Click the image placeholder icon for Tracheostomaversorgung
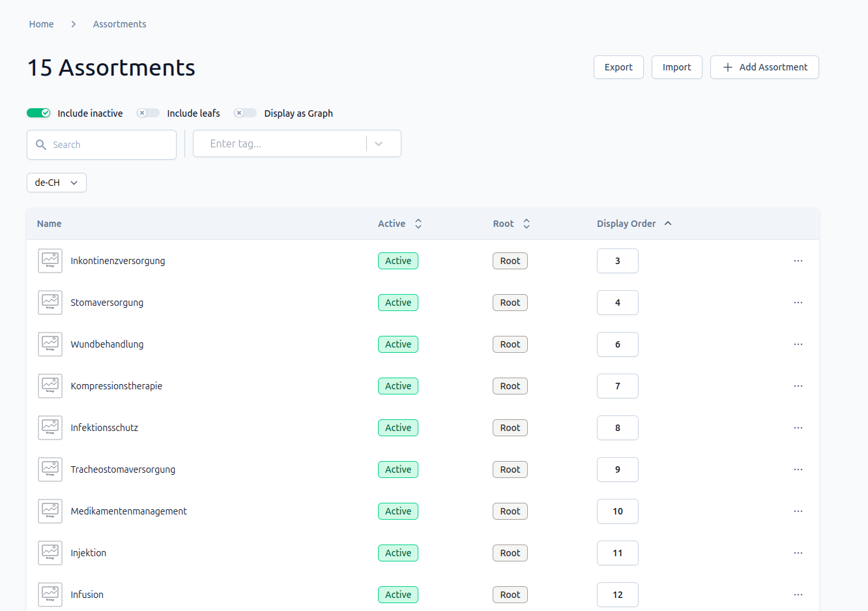 pos(50,469)
